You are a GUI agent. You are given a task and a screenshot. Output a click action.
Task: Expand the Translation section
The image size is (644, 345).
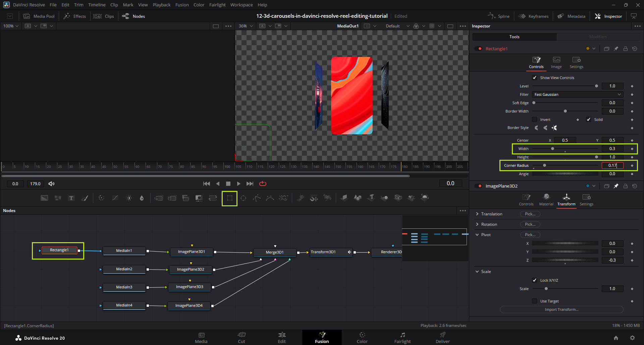[477, 214]
